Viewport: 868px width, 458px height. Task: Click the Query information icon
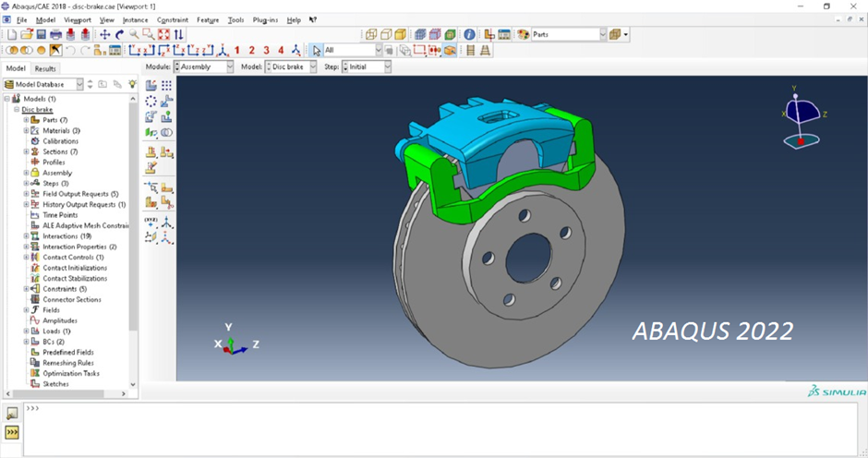pyautogui.click(x=469, y=34)
